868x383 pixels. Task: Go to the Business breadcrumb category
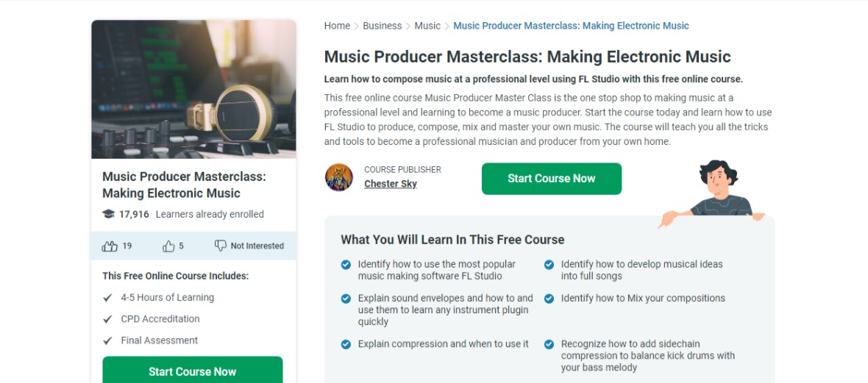[382, 26]
